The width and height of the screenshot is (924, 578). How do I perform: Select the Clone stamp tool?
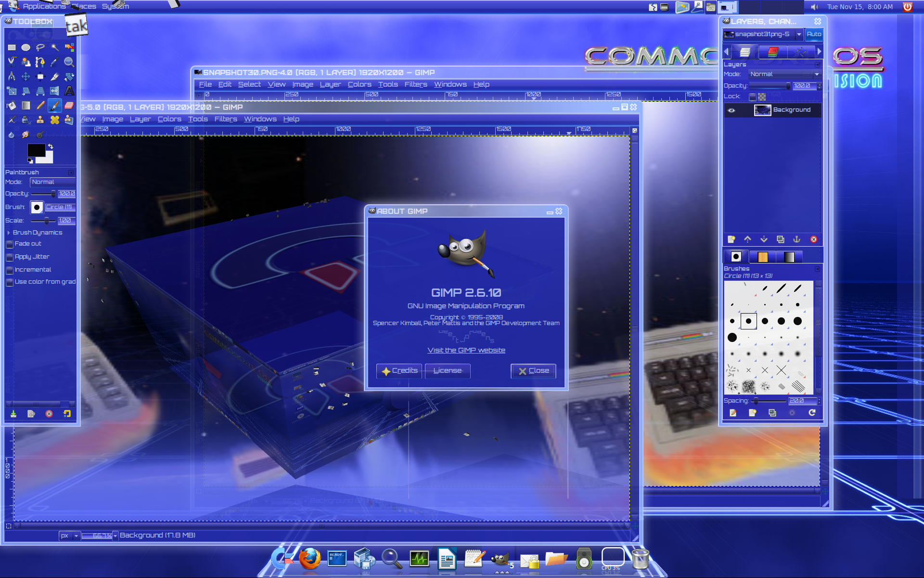40,120
